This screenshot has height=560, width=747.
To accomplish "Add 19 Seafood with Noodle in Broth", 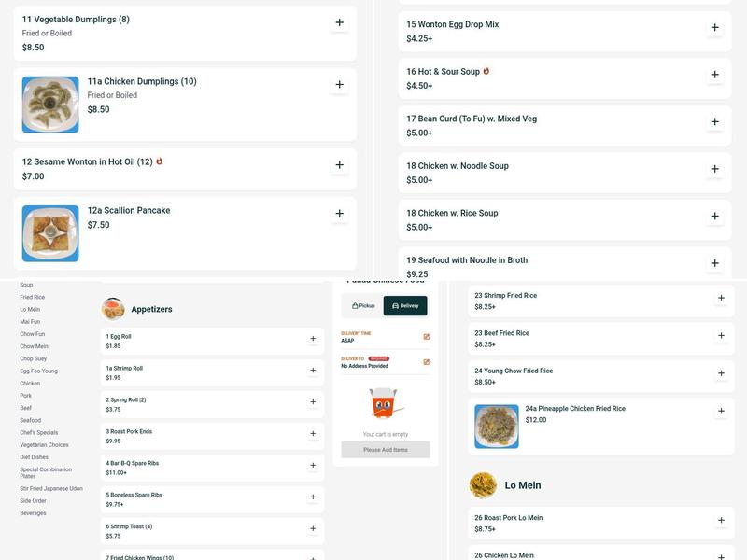I will pos(714,263).
